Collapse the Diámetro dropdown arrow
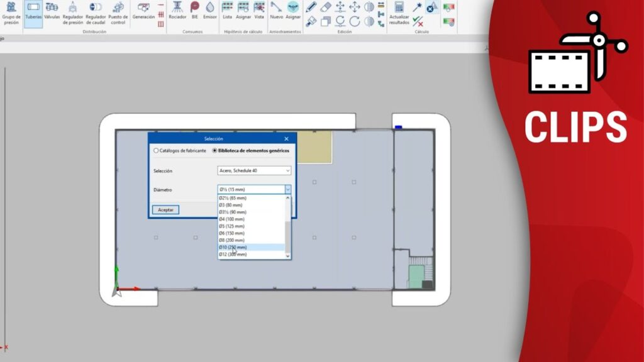This screenshot has width=644, height=362. pos(288,189)
